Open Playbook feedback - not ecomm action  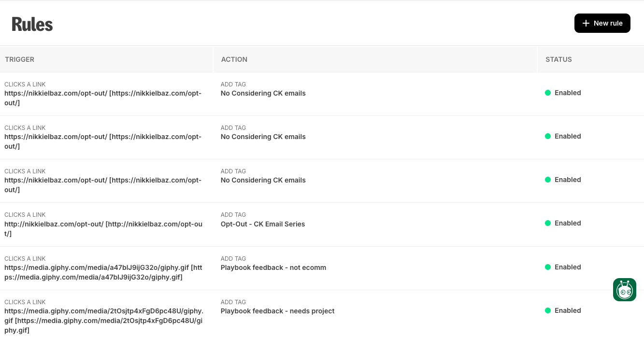point(273,267)
